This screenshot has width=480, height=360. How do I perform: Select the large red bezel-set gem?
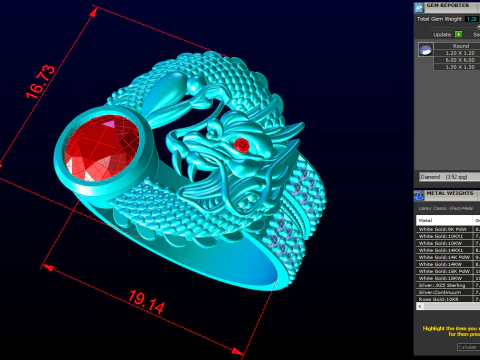(102, 148)
